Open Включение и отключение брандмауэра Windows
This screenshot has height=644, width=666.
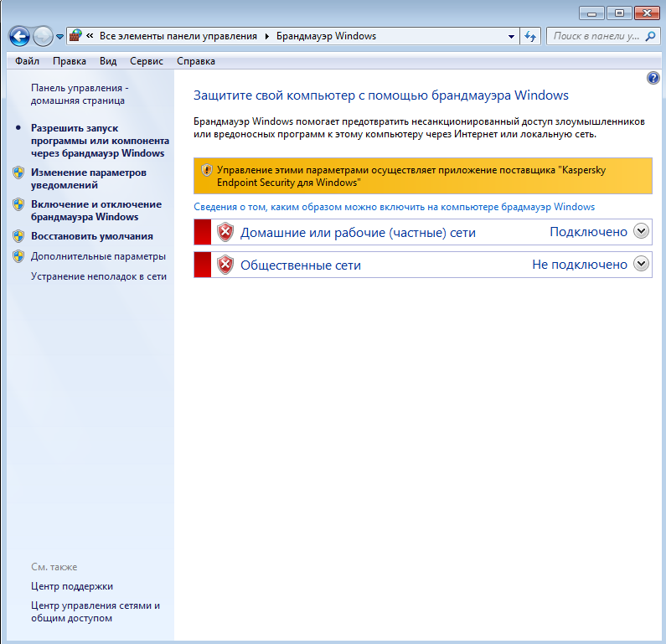pyautogui.click(x=96, y=210)
